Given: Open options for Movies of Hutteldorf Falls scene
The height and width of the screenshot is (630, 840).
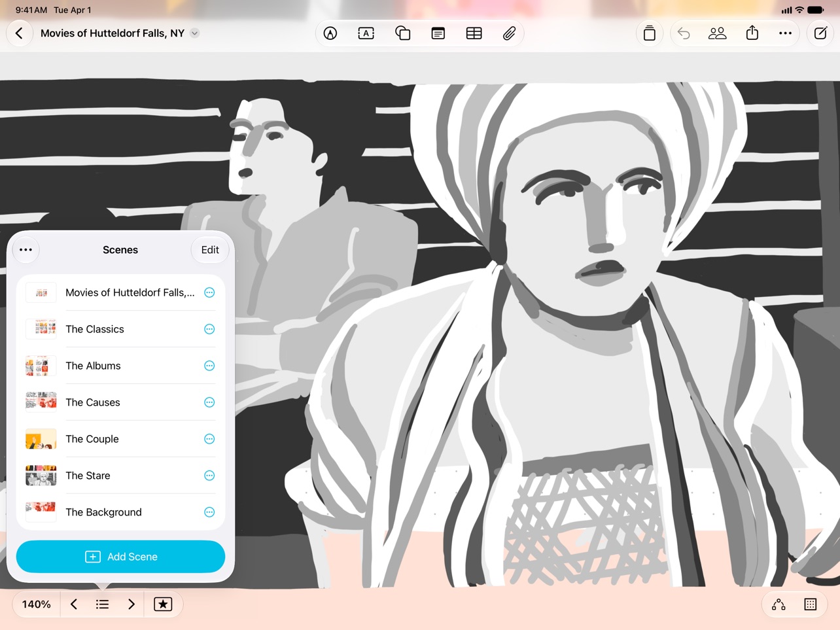Looking at the screenshot, I should pyautogui.click(x=209, y=292).
